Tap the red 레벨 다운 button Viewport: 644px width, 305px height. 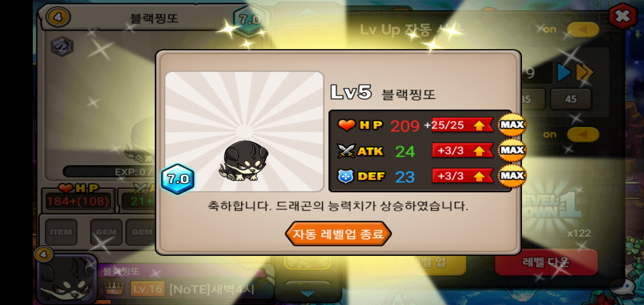click(x=546, y=262)
